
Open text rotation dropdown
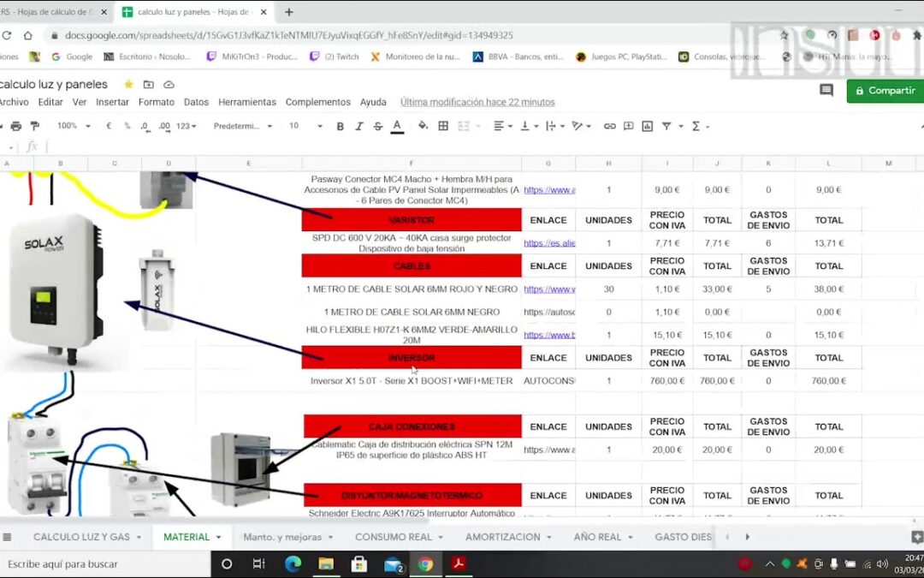coord(581,126)
